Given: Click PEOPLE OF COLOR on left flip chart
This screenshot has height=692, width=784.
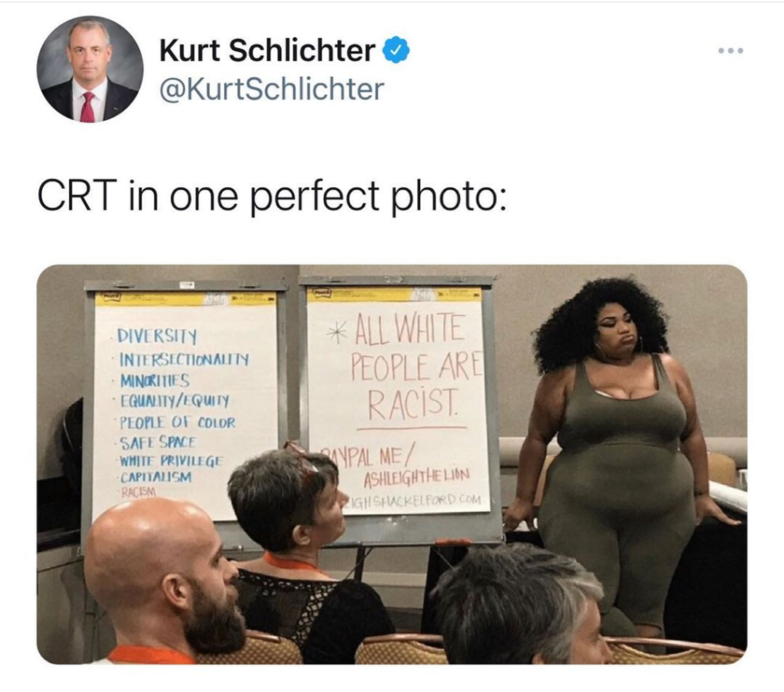Looking at the screenshot, I should [177, 423].
